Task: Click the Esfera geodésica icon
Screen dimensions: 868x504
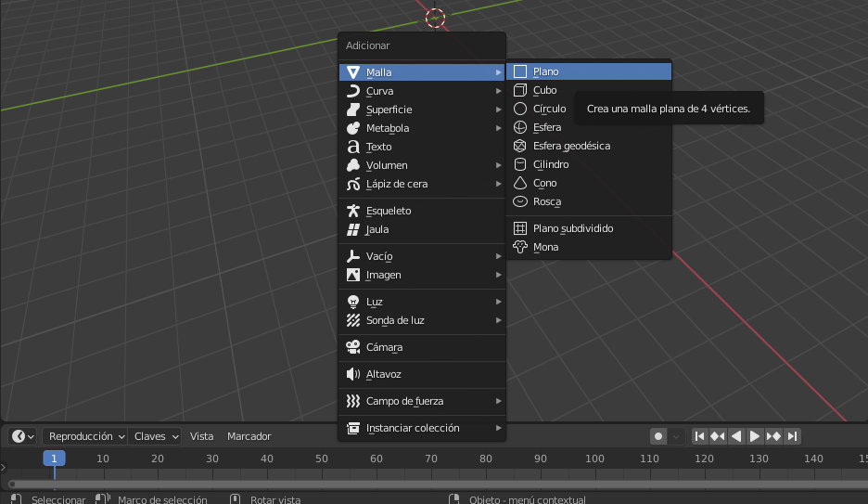Action: coord(520,146)
